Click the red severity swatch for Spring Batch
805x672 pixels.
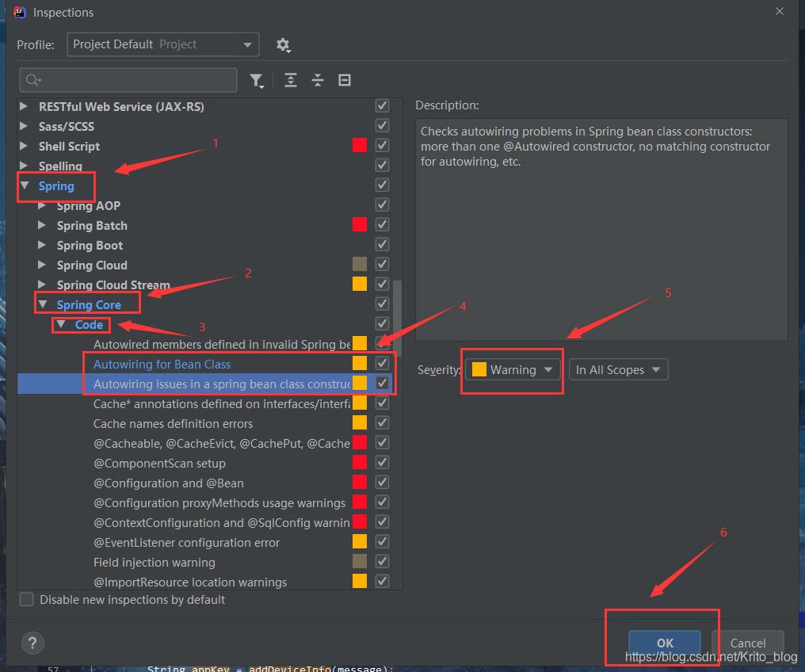click(360, 225)
